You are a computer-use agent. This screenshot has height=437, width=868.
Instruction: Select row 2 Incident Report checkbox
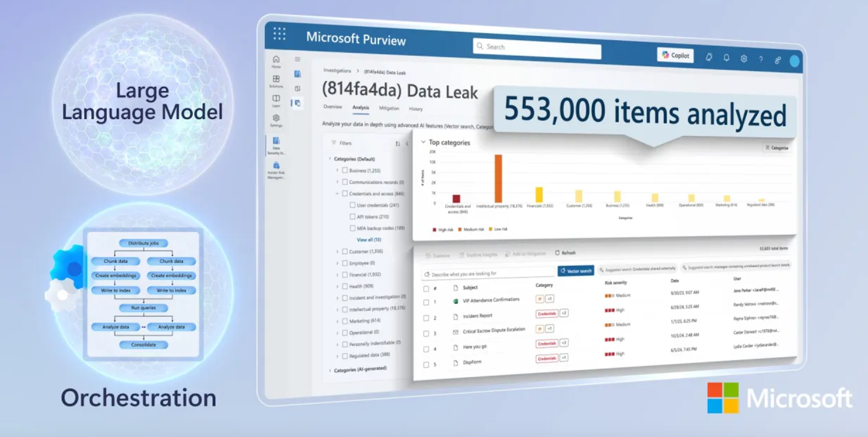click(426, 318)
